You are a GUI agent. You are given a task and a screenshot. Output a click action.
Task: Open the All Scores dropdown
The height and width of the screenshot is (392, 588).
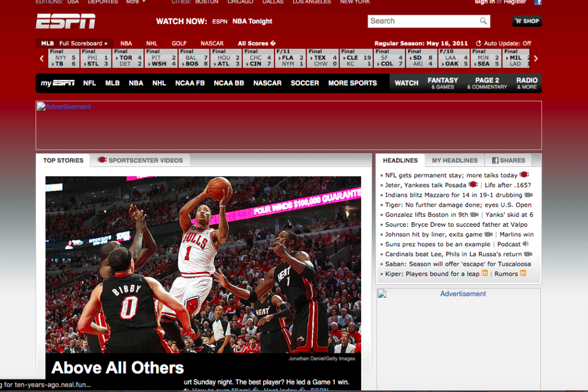[x=257, y=43]
